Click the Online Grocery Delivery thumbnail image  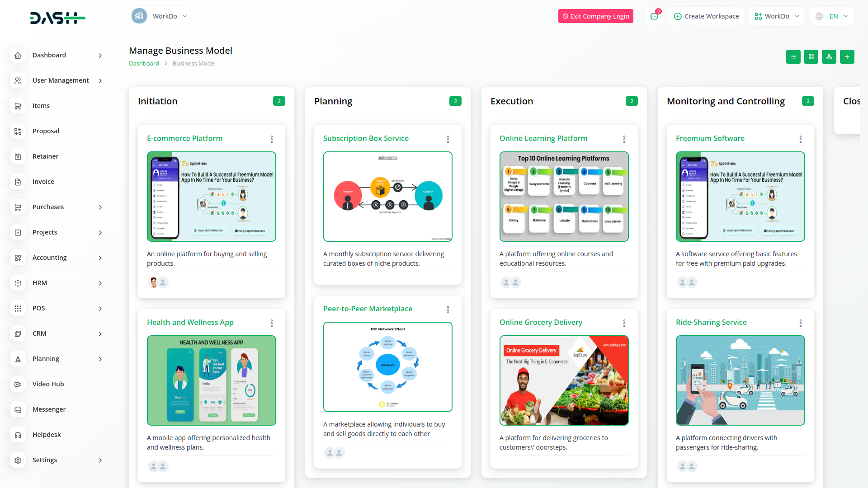564,380
